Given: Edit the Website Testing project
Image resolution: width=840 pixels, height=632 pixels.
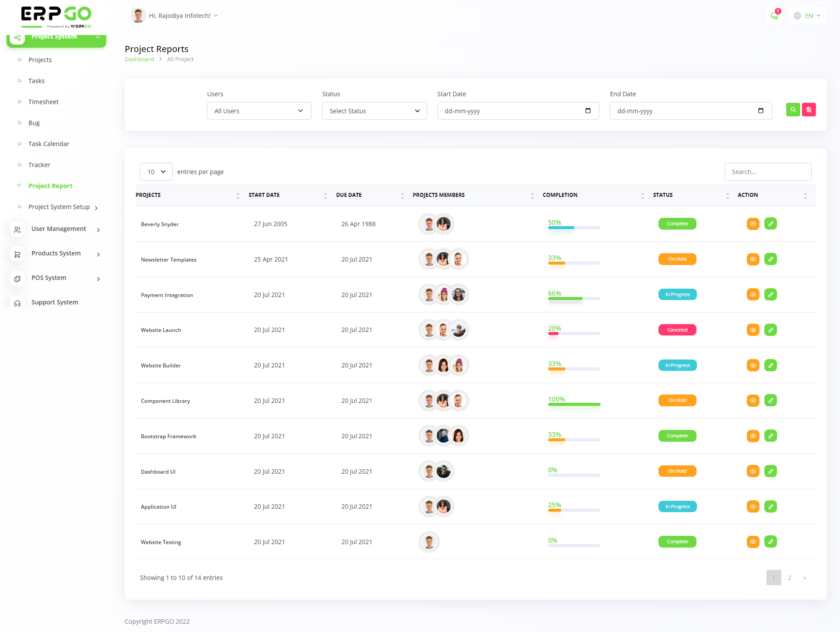Looking at the screenshot, I should point(770,542).
